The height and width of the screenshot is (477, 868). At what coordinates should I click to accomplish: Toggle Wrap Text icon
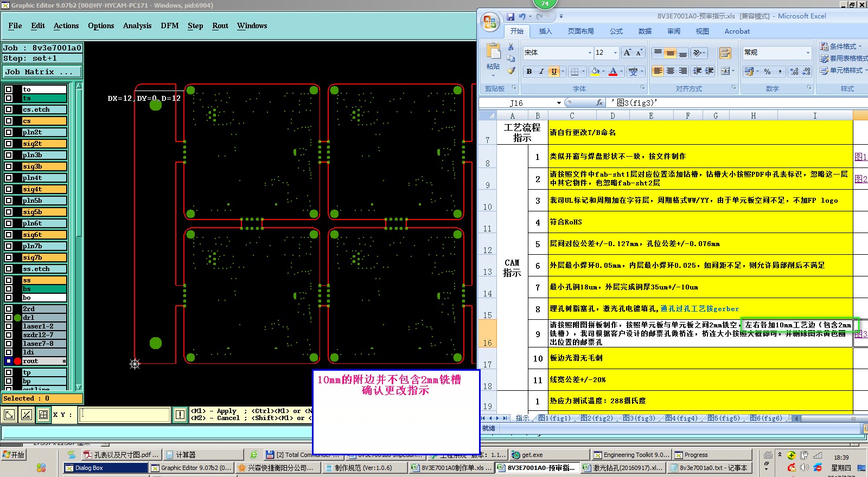click(x=725, y=53)
